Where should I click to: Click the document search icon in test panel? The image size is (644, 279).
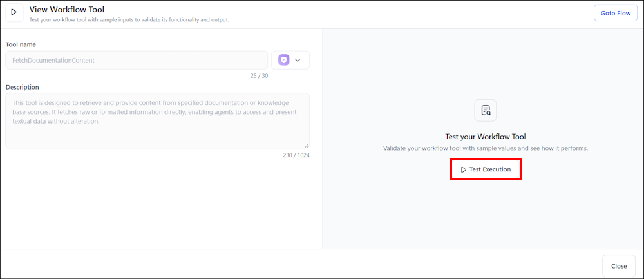pyautogui.click(x=486, y=110)
